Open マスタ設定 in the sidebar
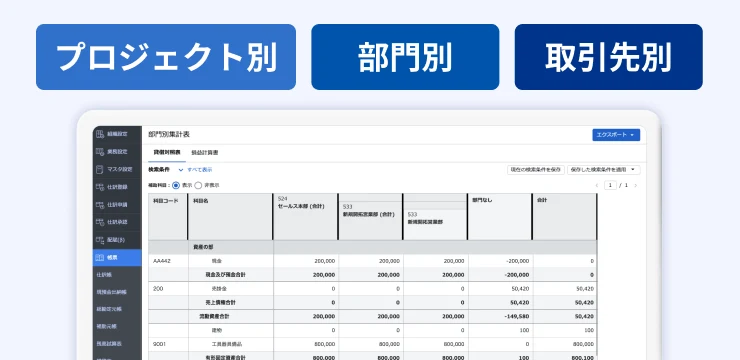The width and height of the screenshot is (740, 360). click(117, 169)
